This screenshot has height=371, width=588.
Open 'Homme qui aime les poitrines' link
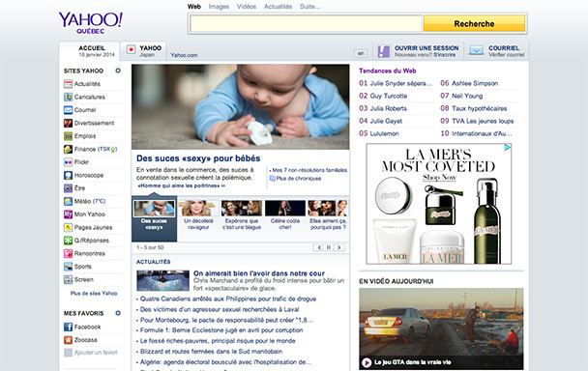click(182, 185)
